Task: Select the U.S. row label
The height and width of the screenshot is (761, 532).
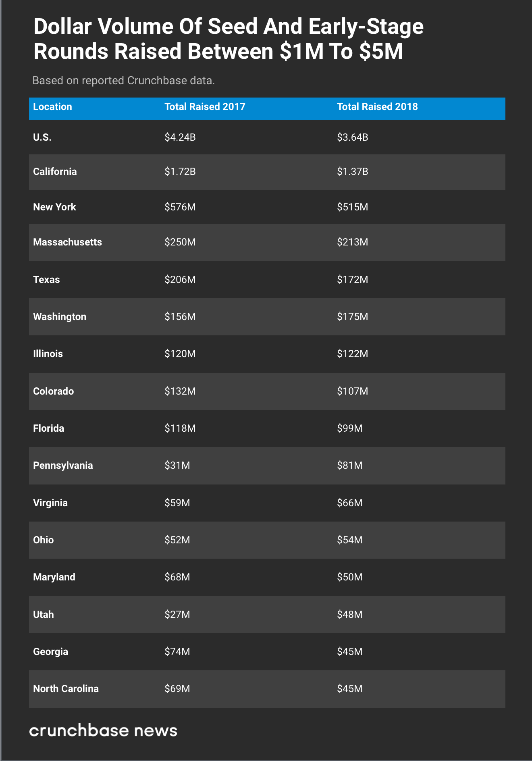Action: point(42,137)
